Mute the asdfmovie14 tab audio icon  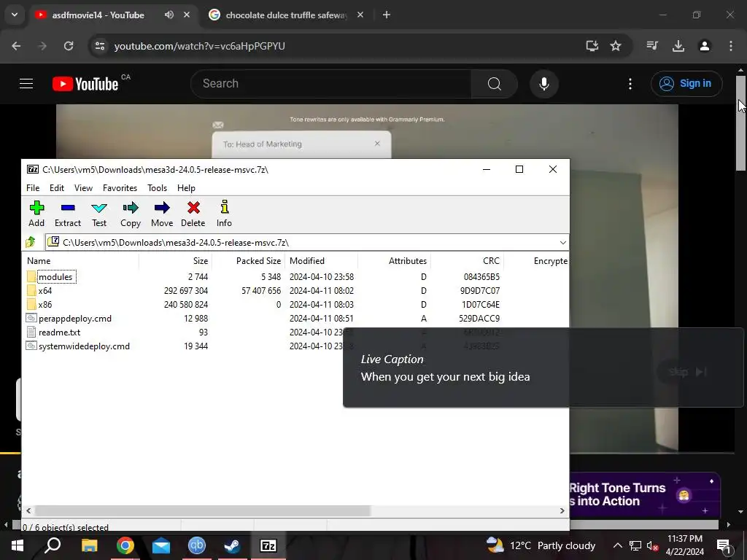click(x=169, y=15)
